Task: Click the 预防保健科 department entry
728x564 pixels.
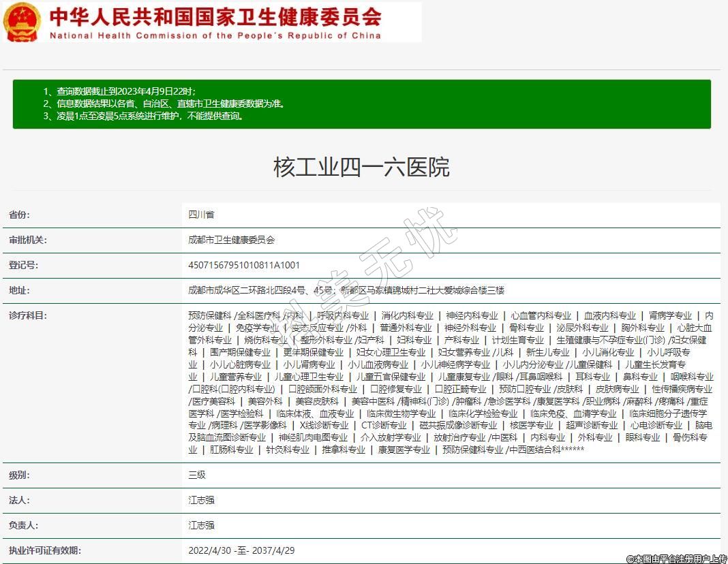Action: tap(210, 315)
